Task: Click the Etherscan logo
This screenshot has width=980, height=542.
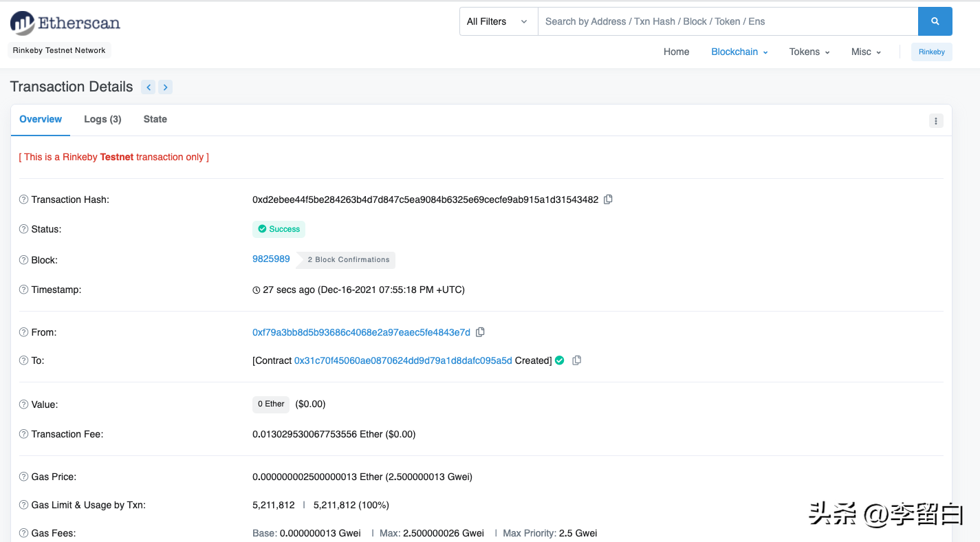Action: tap(65, 23)
